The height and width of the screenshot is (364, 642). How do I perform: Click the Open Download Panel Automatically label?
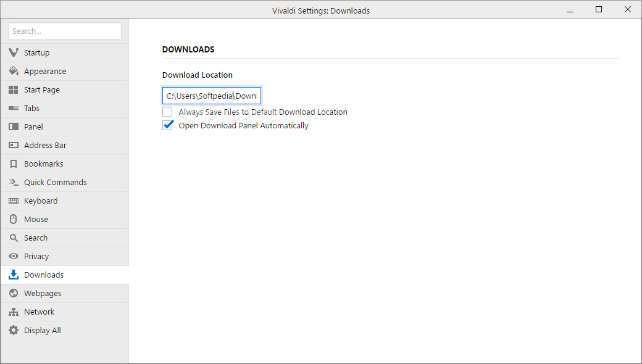[244, 126]
